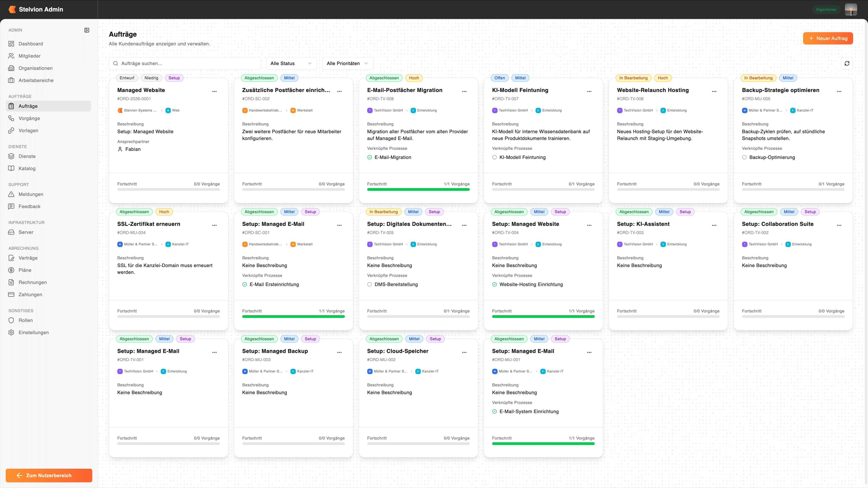This screenshot has height=488, width=868.
Task: Toggle the Backup-Optimierung process circle
Action: [744, 157]
